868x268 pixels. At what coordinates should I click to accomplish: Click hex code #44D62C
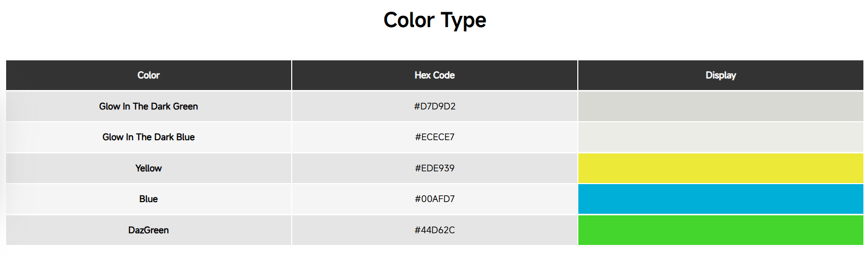tap(435, 230)
